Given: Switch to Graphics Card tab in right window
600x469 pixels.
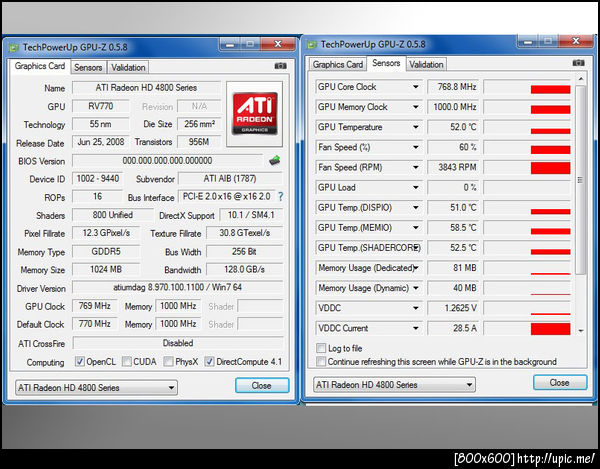Looking at the screenshot, I should [338, 64].
